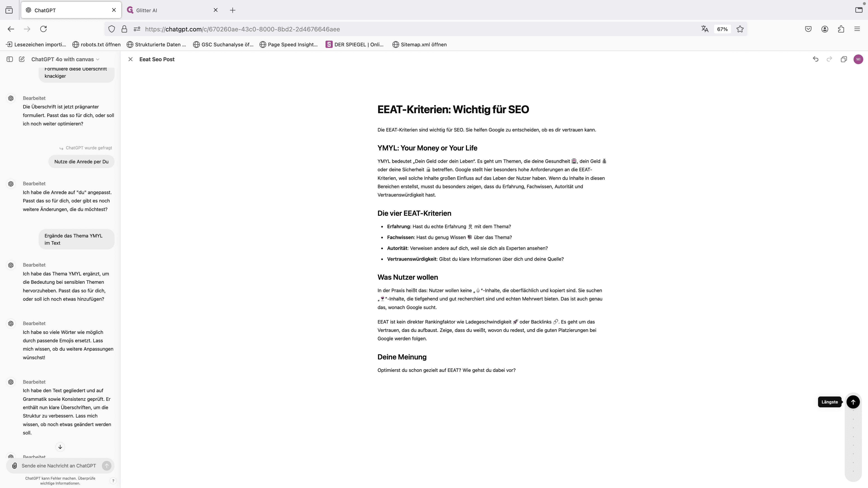The height and width of the screenshot is (488, 868).
Task: Open a new browser tab
Action: pos(233,10)
